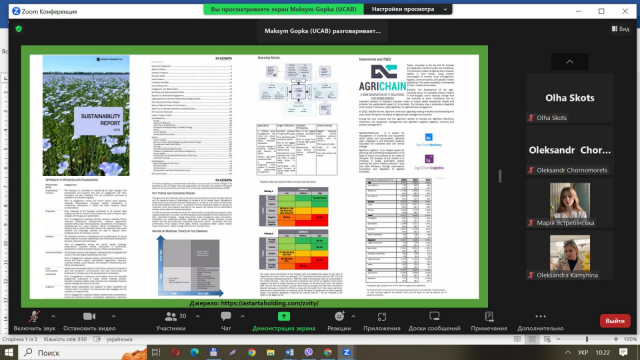640x360 pixels.
Task: Show hidden system tray icons
Action: click(x=568, y=352)
